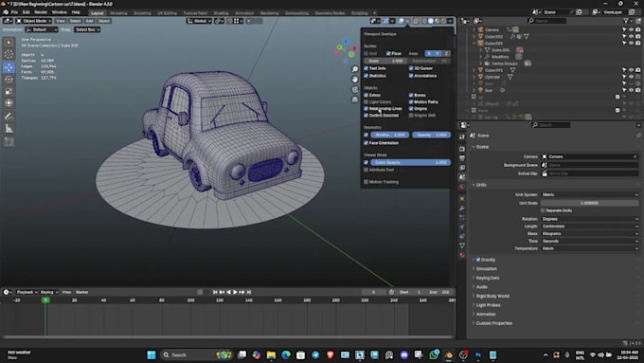Adjust wireframe threshold slider in Geometry
This screenshot has width=644, height=363.
coord(390,135)
